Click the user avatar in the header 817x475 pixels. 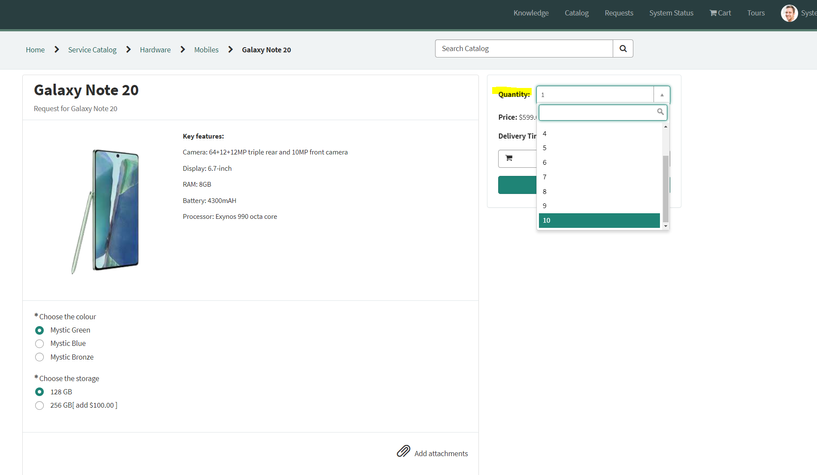[x=789, y=13]
